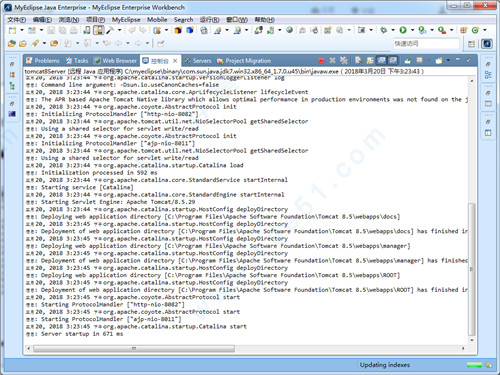Open the 文件(F) menu

click(x=17, y=20)
